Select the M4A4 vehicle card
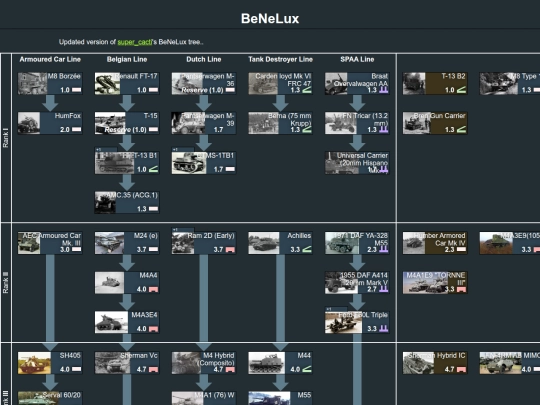This screenshot has height=405, width=540. click(x=127, y=282)
